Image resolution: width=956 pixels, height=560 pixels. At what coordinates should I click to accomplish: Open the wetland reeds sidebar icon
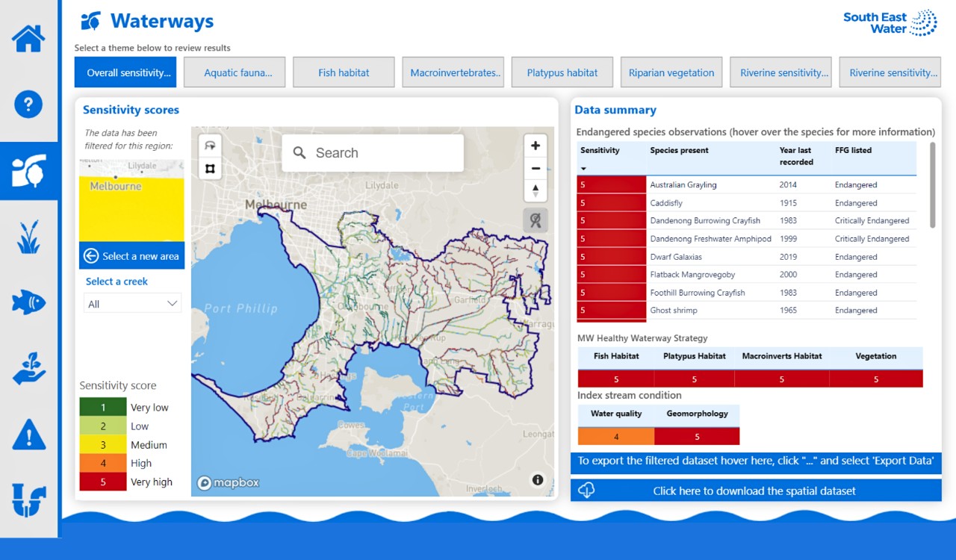coord(28,237)
